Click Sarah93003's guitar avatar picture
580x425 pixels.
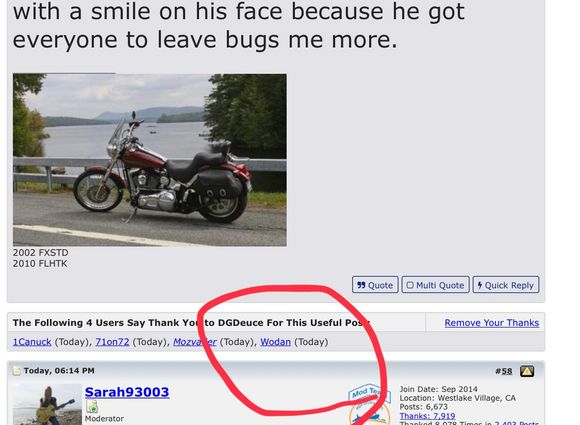tap(47, 404)
